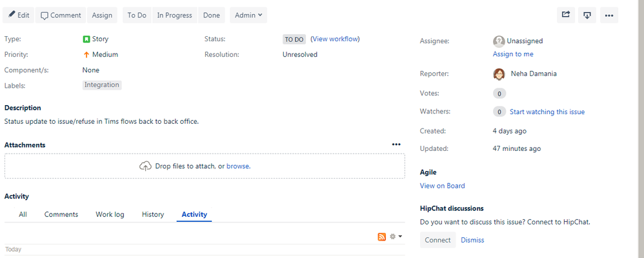Image resolution: width=644 pixels, height=258 pixels.
Task: Click the Edit button with pencil icon
Action: pyautogui.click(x=19, y=15)
